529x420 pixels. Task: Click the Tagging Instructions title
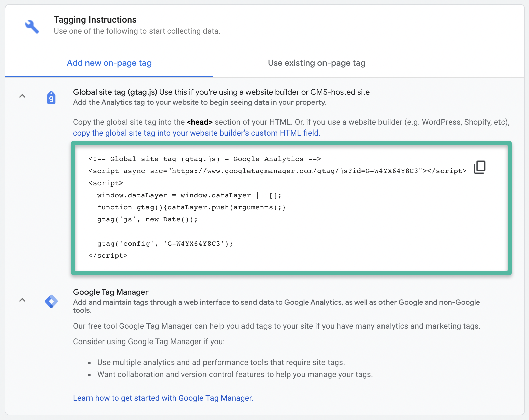coord(95,20)
